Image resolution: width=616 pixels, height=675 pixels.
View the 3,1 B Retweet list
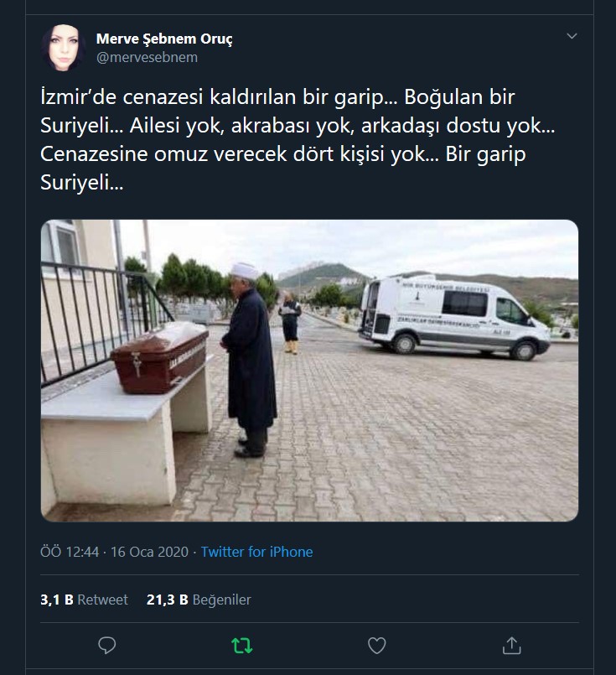pos(85,600)
